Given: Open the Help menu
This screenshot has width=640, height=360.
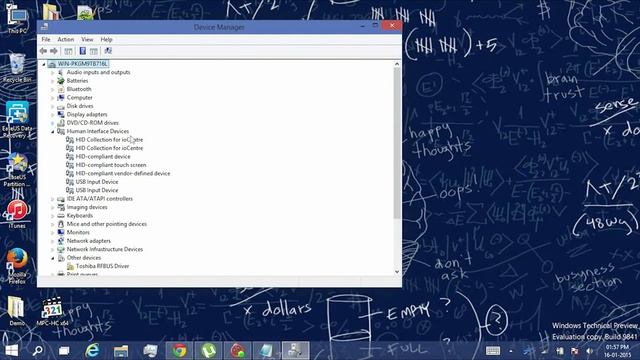Looking at the screenshot, I should pyautogui.click(x=106, y=40).
